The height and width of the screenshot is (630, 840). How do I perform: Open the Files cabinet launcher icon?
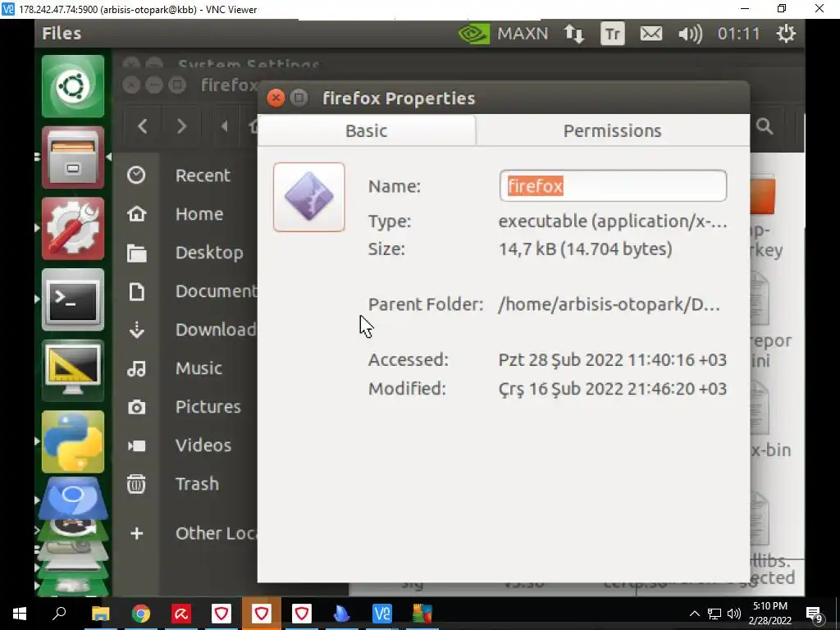tap(73, 157)
